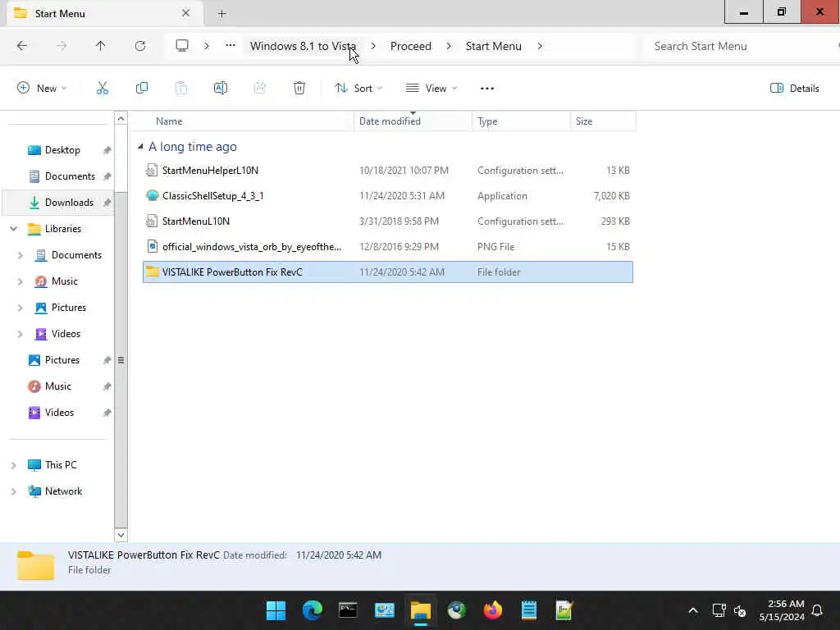Screen dimensions: 840x630
Task: Click the Rename icon
Action: coord(220,89)
